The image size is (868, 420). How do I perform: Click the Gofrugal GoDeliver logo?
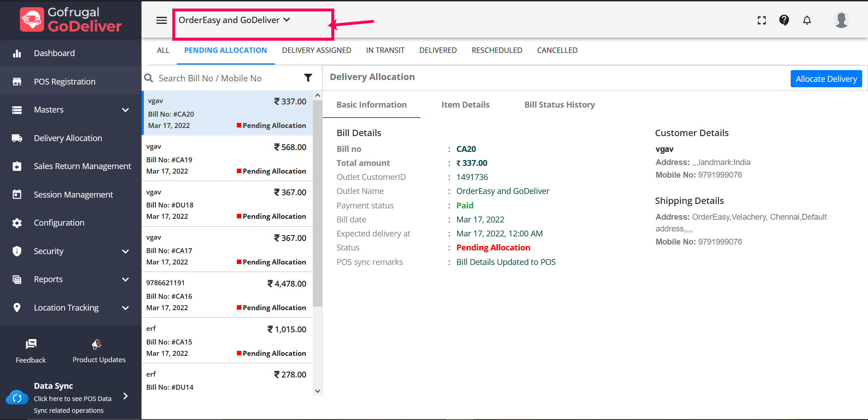click(x=71, y=19)
